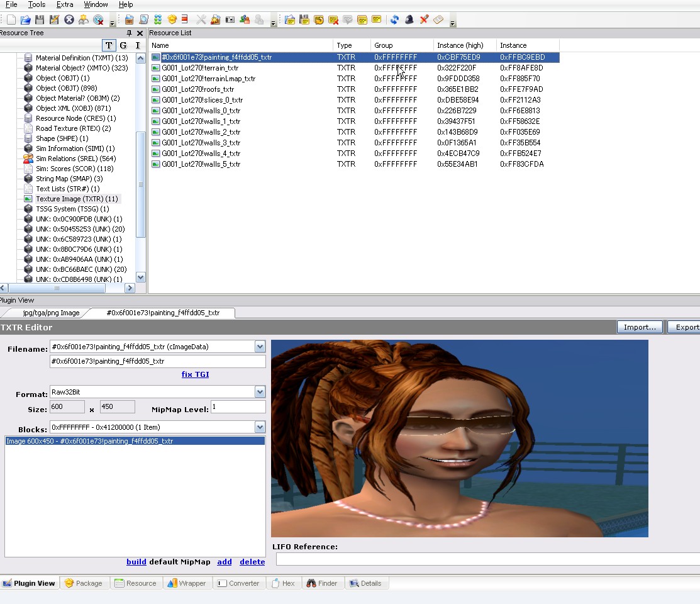Open the Tools menu
The width and height of the screenshot is (700, 604).
[36, 4]
